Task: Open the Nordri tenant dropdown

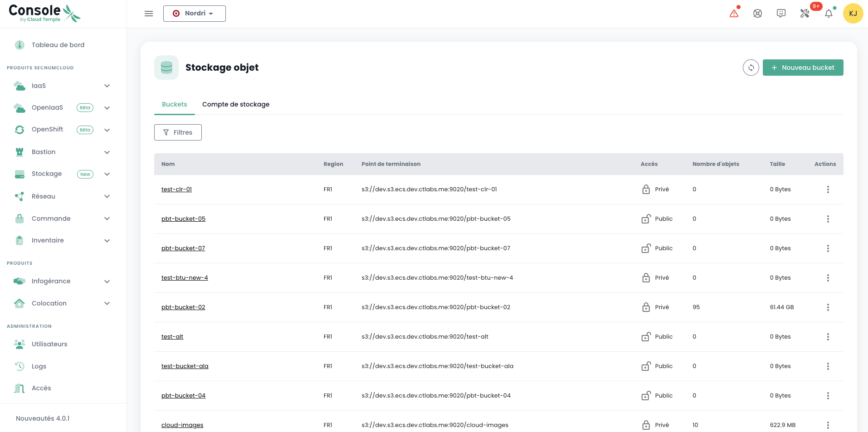Action: [194, 14]
